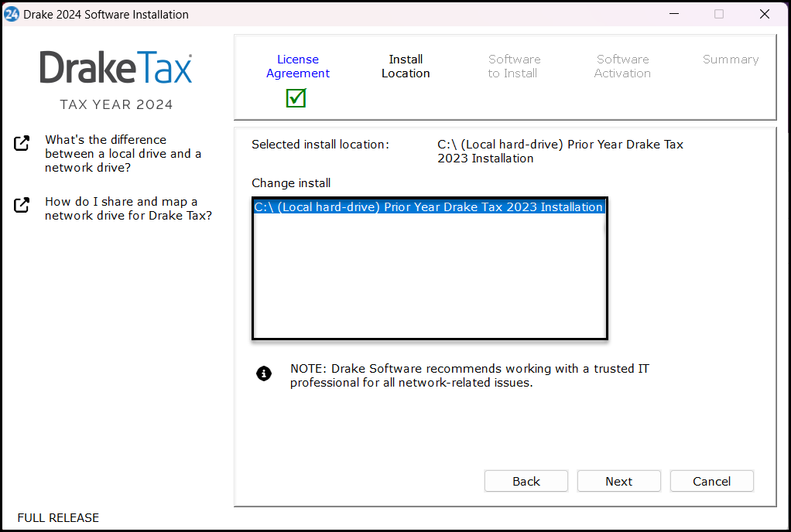Click the 'Change install' label
791x532 pixels.
pos(291,182)
